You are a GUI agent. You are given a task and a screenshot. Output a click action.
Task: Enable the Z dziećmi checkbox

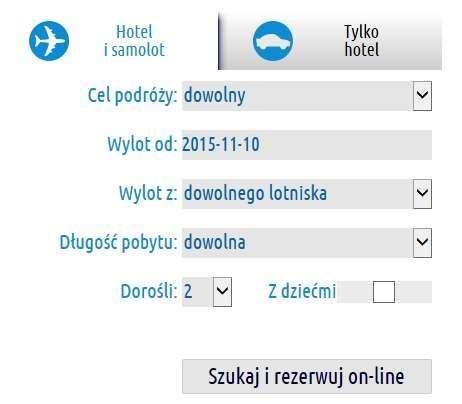pos(384,292)
